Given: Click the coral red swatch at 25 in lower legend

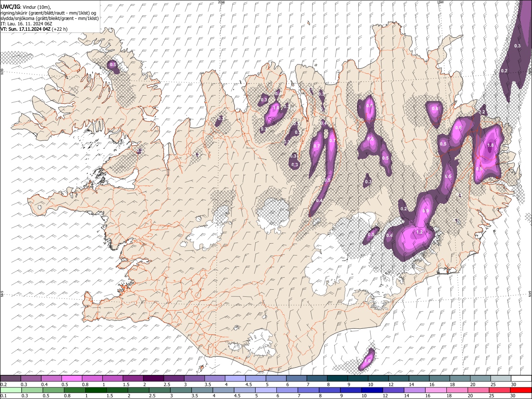Looking at the screenshot, I should point(500,390).
